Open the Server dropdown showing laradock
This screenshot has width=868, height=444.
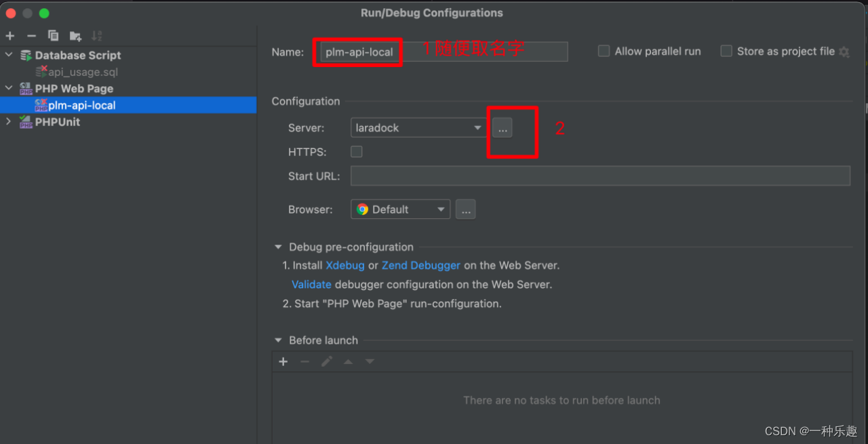418,127
